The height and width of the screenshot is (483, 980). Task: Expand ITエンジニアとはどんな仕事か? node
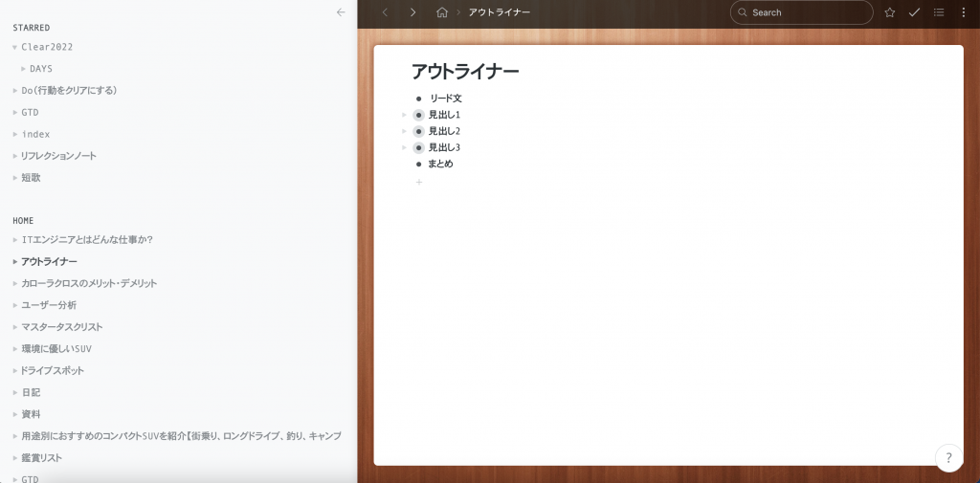(x=15, y=239)
